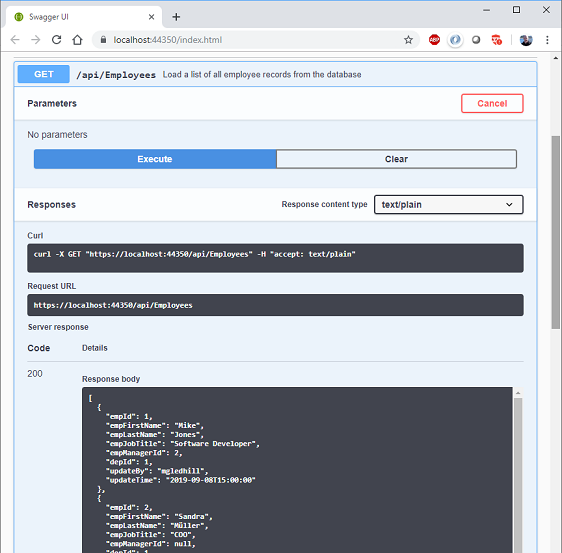Open the red tag extension icon
The image size is (562, 553).
coord(497,40)
